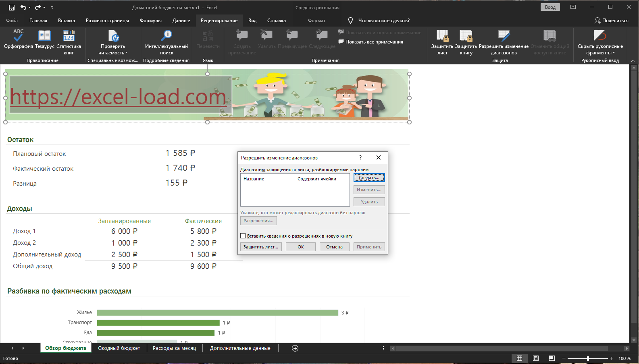This screenshot has height=364, width=639.
Task: Open workbook statistics (Статистика книг)
Action: [69, 42]
